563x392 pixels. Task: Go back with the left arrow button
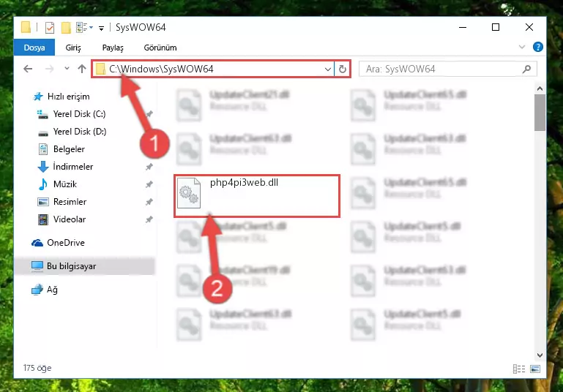click(x=28, y=69)
